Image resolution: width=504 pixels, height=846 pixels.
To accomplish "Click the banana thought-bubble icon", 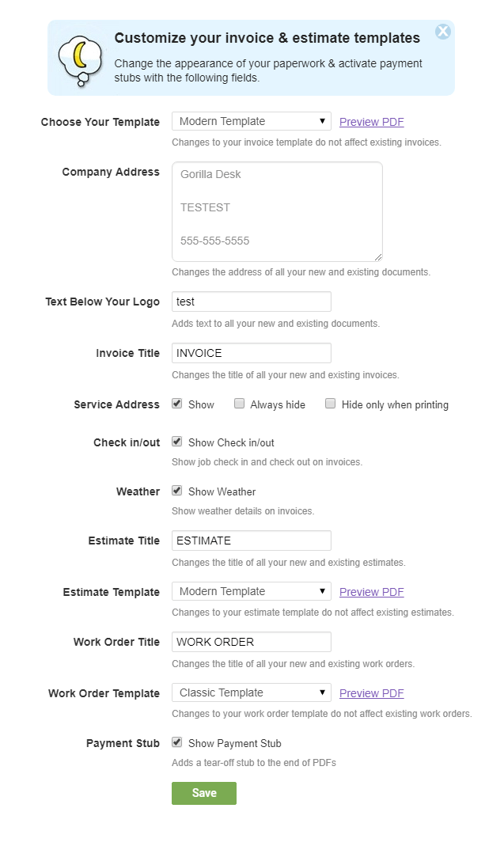I will point(80,60).
